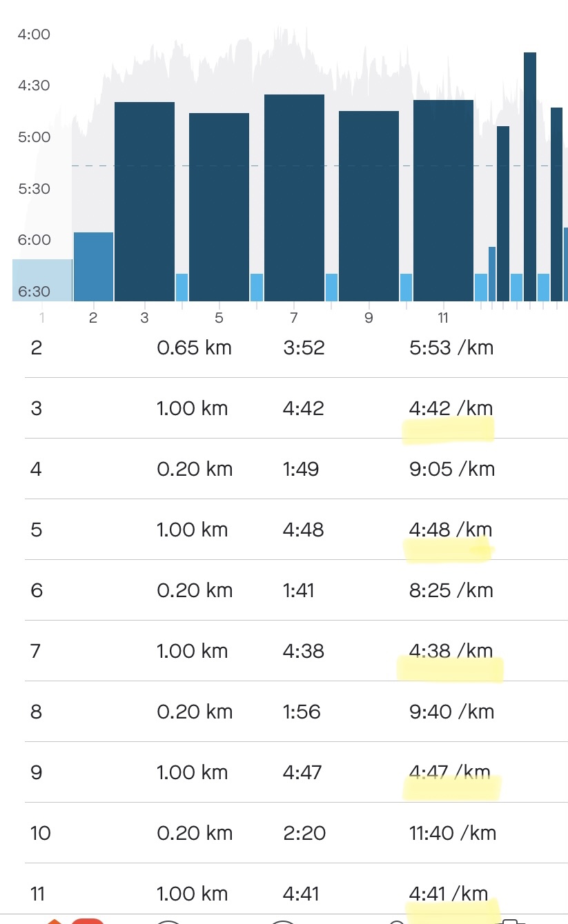
Task: Tap the small recovery bar between laps 7 and 9
Action: (331, 287)
